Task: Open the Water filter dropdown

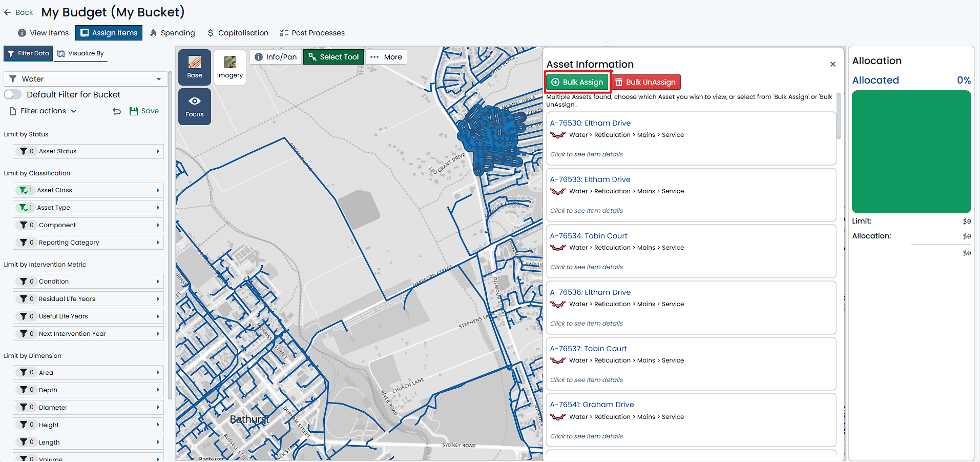Action: [86, 79]
